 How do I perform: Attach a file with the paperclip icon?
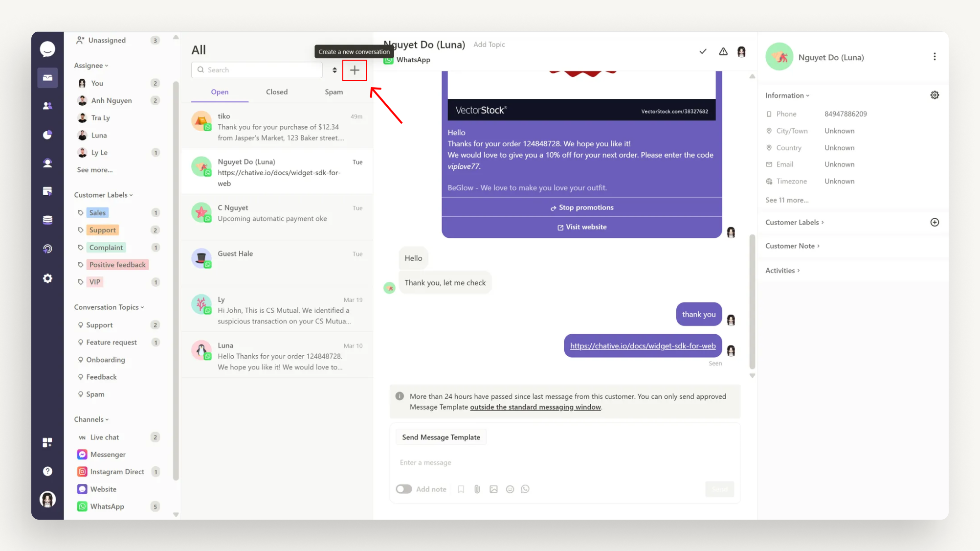pos(477,489)
